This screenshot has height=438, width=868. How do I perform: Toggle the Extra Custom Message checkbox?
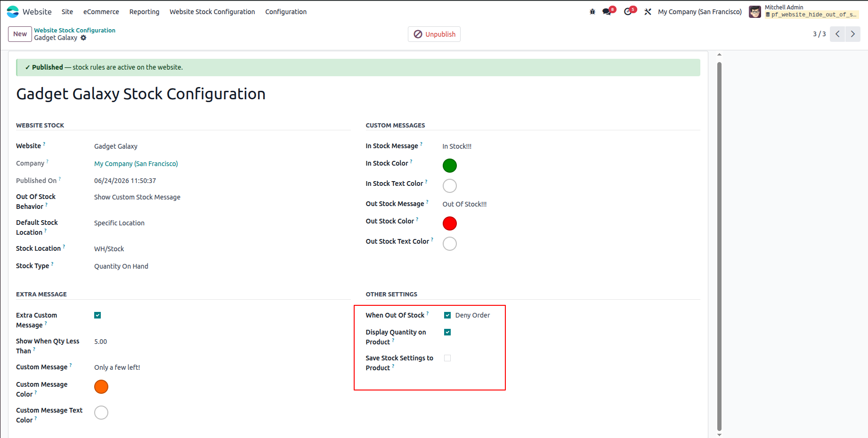click(x=97, y=315)
